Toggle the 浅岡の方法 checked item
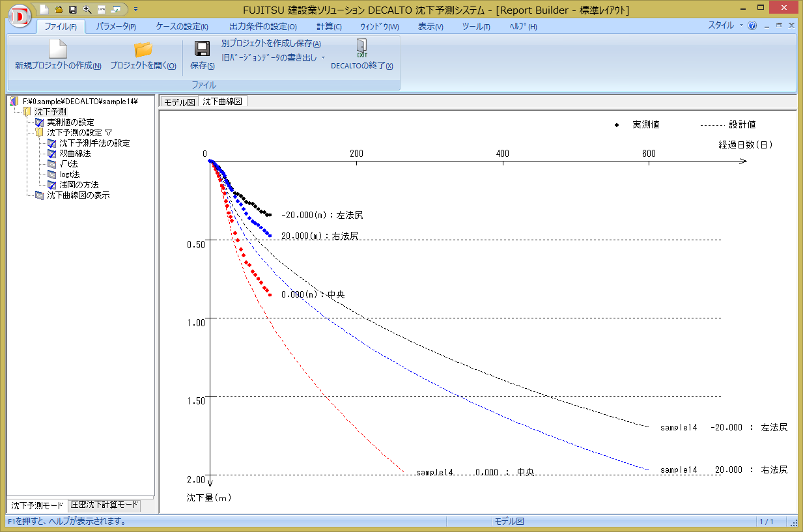 [52, 185]
